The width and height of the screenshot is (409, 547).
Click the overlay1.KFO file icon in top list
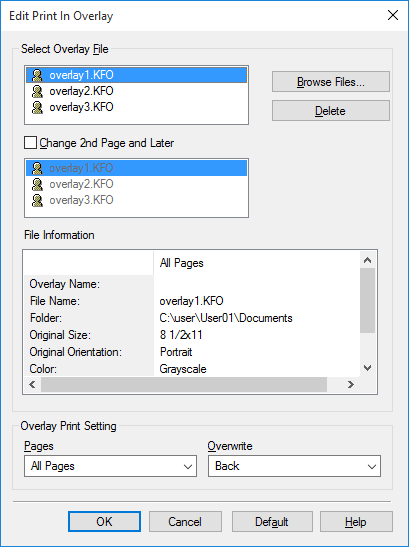coord(37,75)
